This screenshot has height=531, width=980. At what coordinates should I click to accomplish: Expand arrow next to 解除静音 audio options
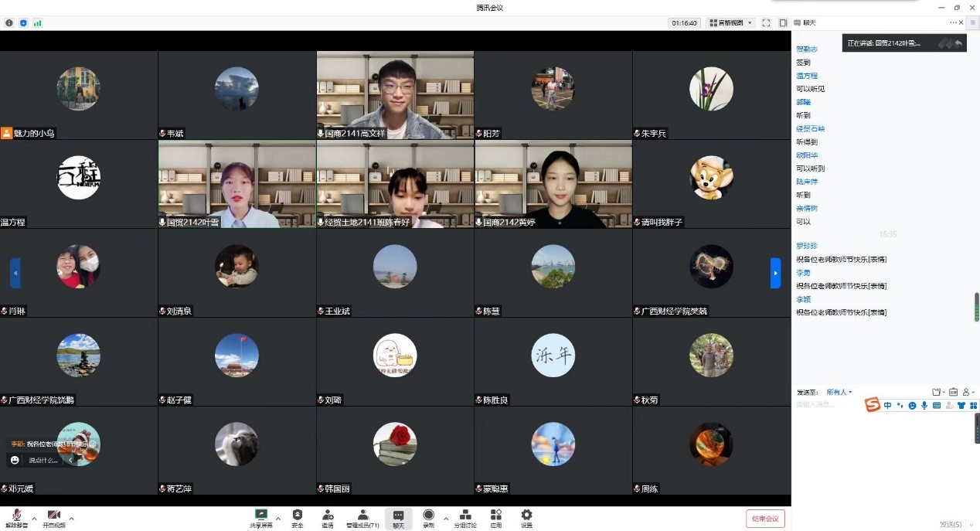pyautogui.click(x=34, y=519)
